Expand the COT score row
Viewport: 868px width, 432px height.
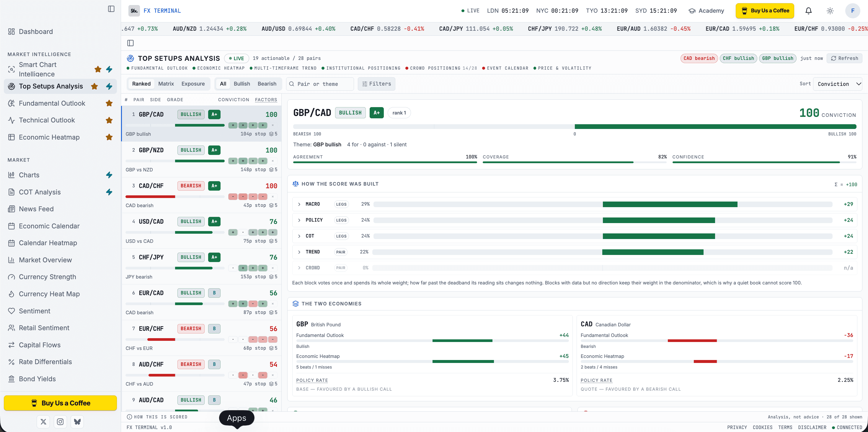point(575,236)
